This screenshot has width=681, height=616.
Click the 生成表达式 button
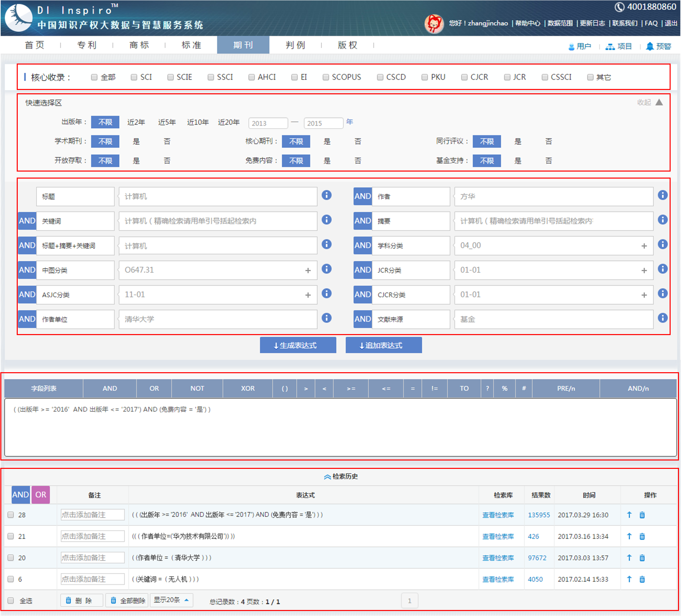(297, 345)
